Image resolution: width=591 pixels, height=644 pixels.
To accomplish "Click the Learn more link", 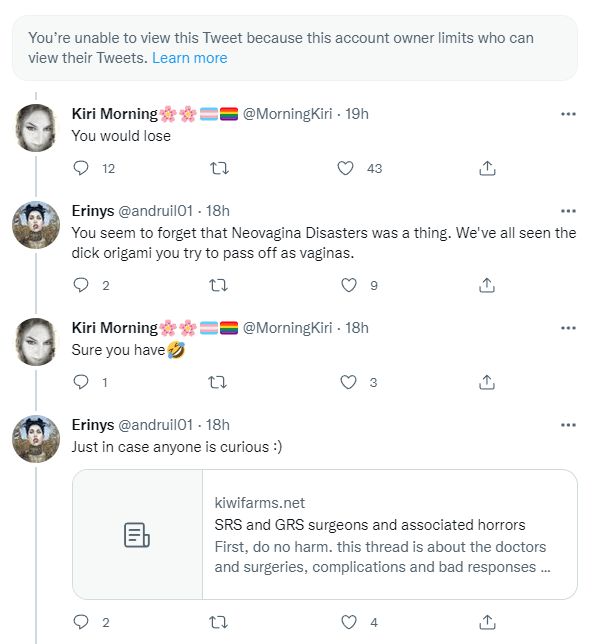I will (190, 58).
